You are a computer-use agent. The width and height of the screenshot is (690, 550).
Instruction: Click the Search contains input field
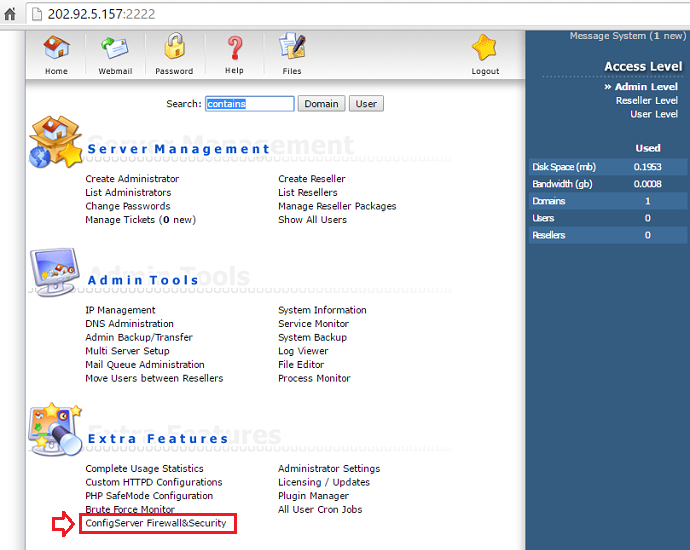point(250,104)
